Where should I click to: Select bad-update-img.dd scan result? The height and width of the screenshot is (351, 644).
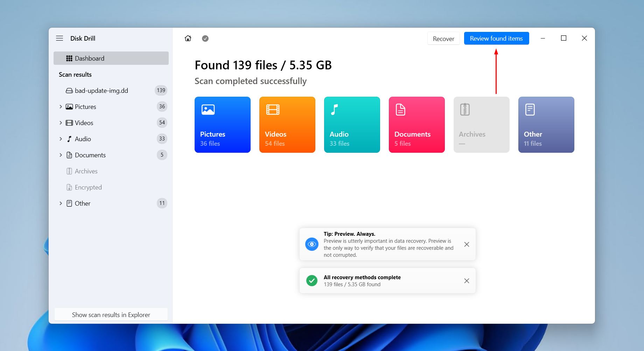click(x=111, y=90)
